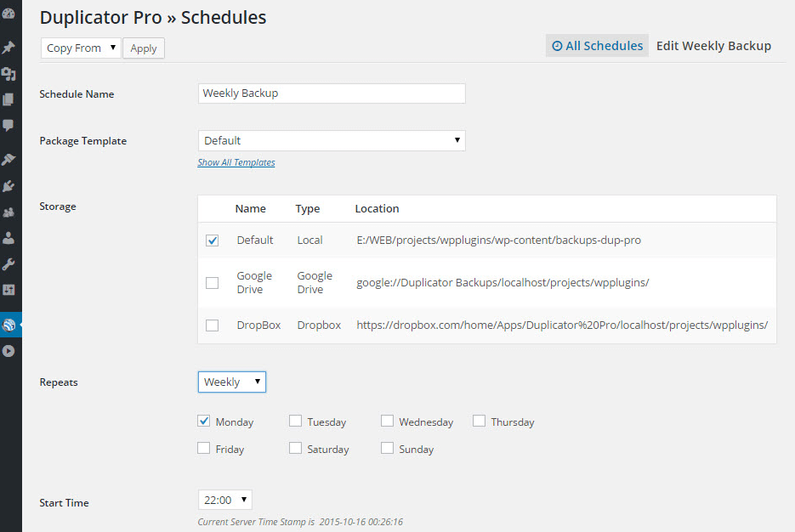Open Posts via the pushpin icon

[x=9, y=47]
